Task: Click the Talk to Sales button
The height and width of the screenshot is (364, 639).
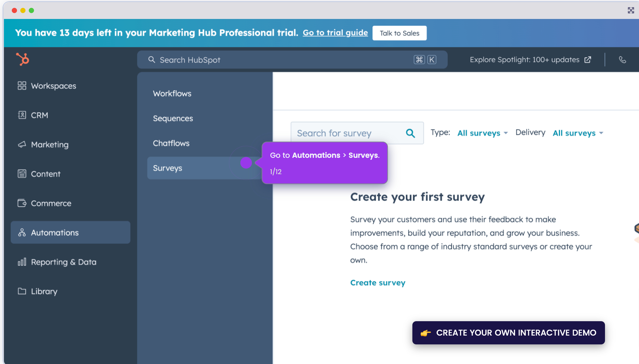Action: point(399,33)
